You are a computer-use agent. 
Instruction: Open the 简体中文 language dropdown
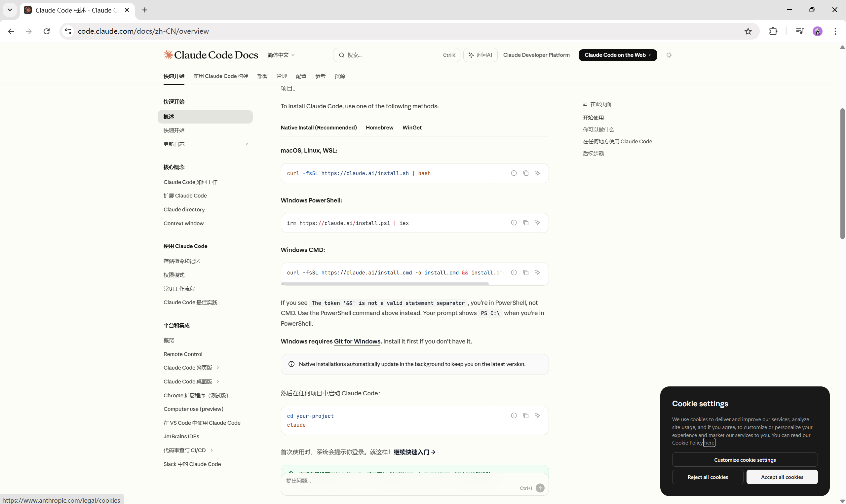click(281, 55)
